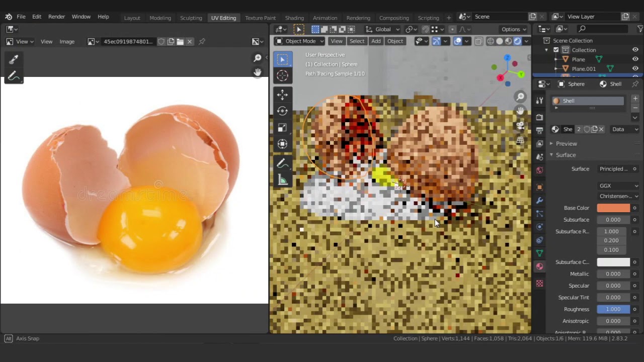
Task: Toggle viewport gizmos display button
Action: (436, 41)
